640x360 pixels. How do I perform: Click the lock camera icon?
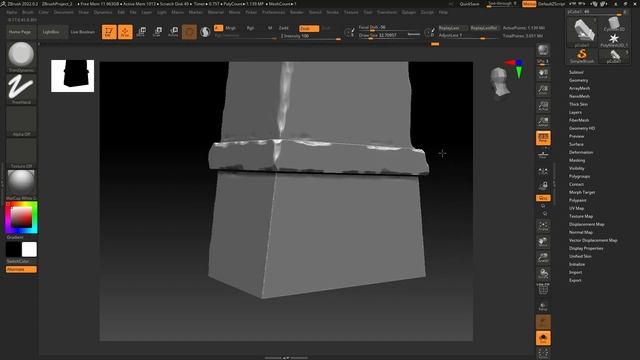coord(543,186)
